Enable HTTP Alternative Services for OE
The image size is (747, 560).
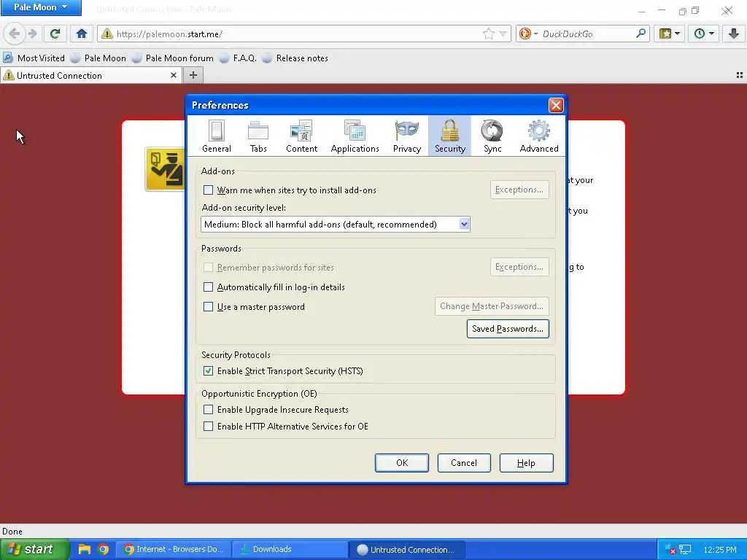coord(208,426)
